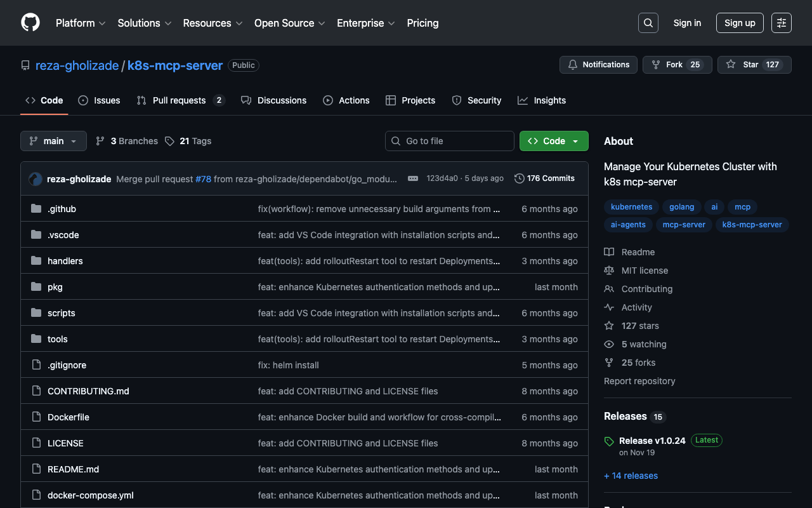Expand the main branch selector
This screenshot has height=508, width=812.
pyautogui.click(x=53, y=141)
